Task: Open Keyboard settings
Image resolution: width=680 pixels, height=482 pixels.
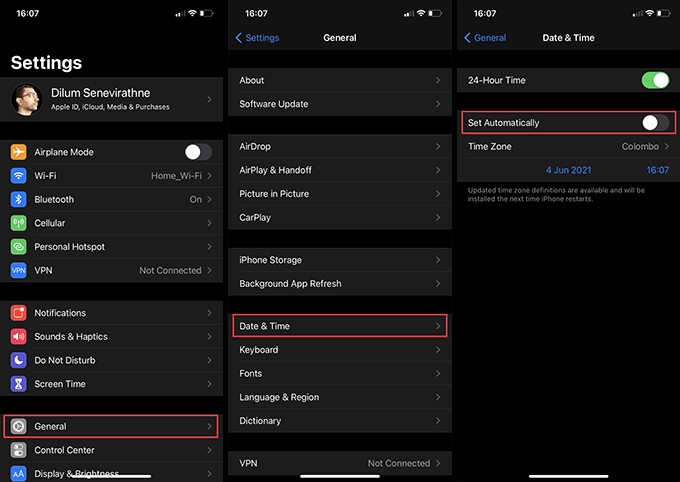Action: (340, 350)
